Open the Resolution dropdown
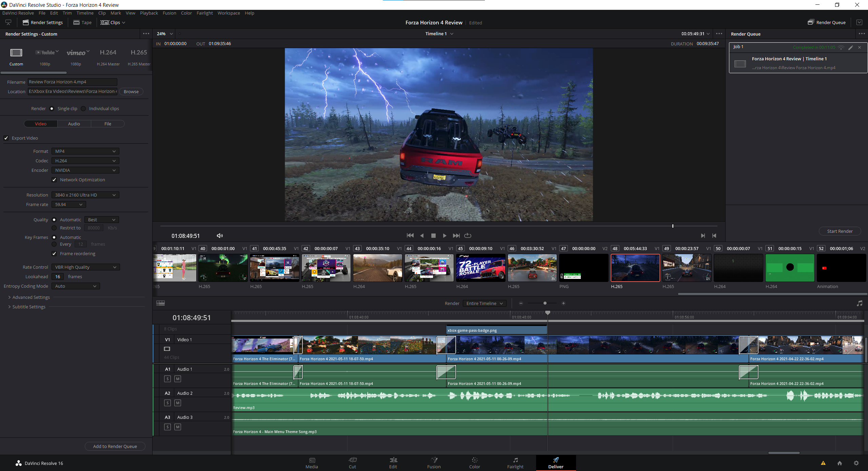Screen dimensions: 868x471 (85, 195)
